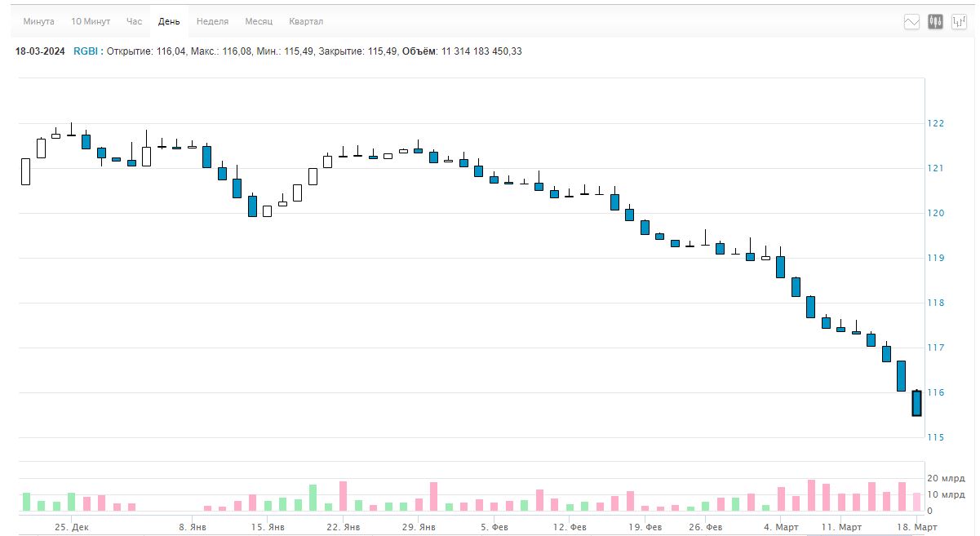Click the 115 price axis label

[936, 437]
